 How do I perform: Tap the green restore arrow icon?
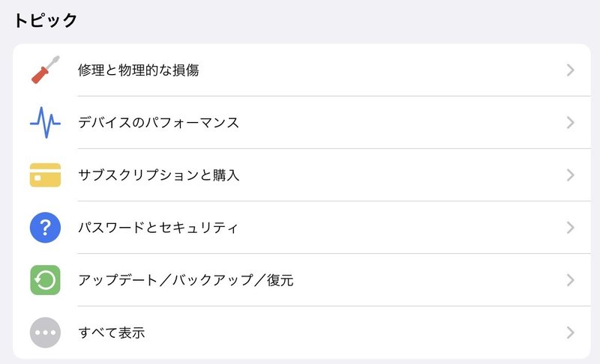pyautogui.click(x=45, y=280)
